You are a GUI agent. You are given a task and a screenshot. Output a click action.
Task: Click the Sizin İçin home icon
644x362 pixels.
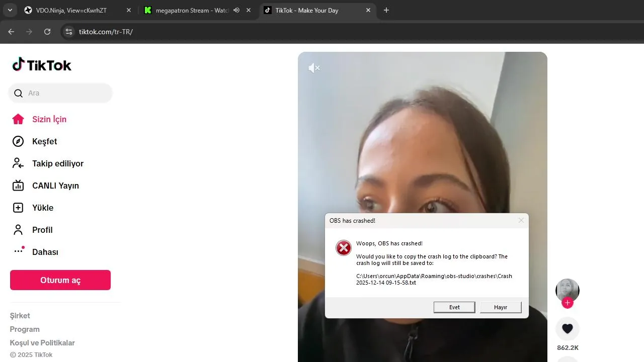tap(18, 119)
